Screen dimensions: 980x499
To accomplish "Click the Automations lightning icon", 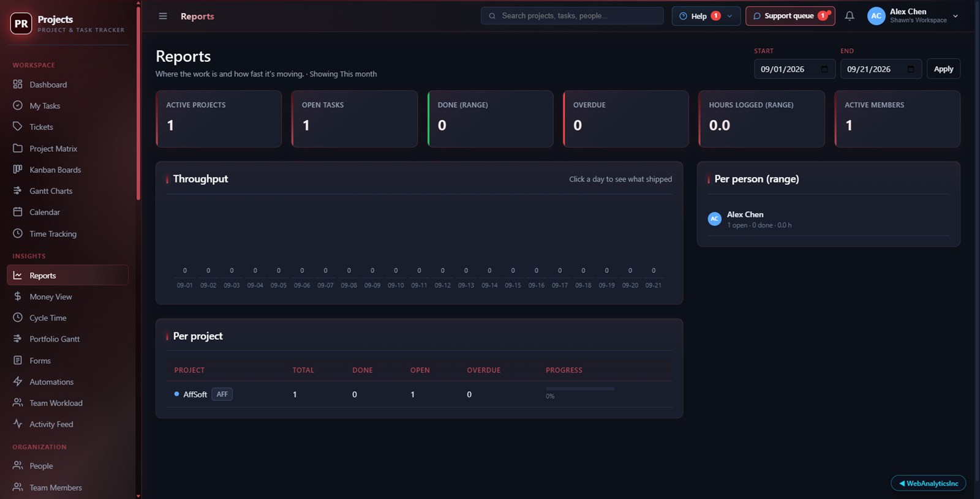I will (x=18, y=381).
